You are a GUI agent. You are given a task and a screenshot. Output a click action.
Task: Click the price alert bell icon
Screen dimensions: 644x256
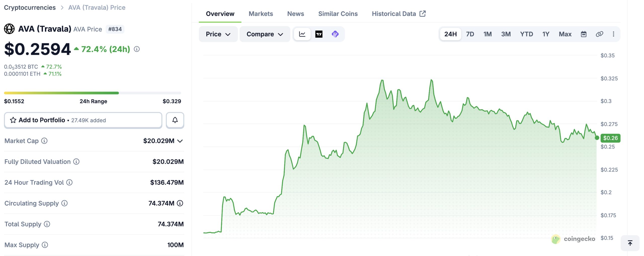point(175,120)
